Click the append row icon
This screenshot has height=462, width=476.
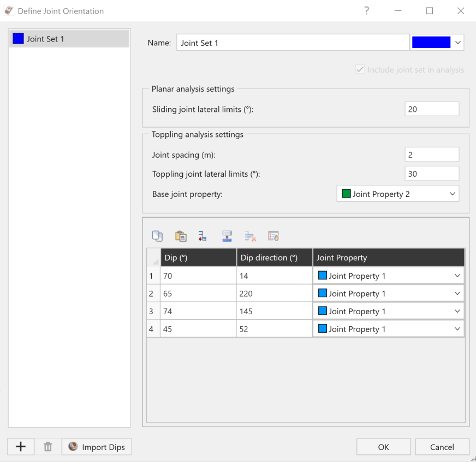[203, 236]
